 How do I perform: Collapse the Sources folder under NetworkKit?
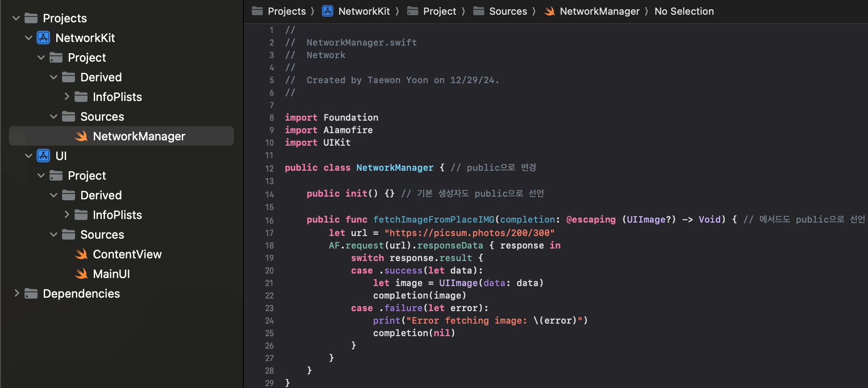point(54,117)
